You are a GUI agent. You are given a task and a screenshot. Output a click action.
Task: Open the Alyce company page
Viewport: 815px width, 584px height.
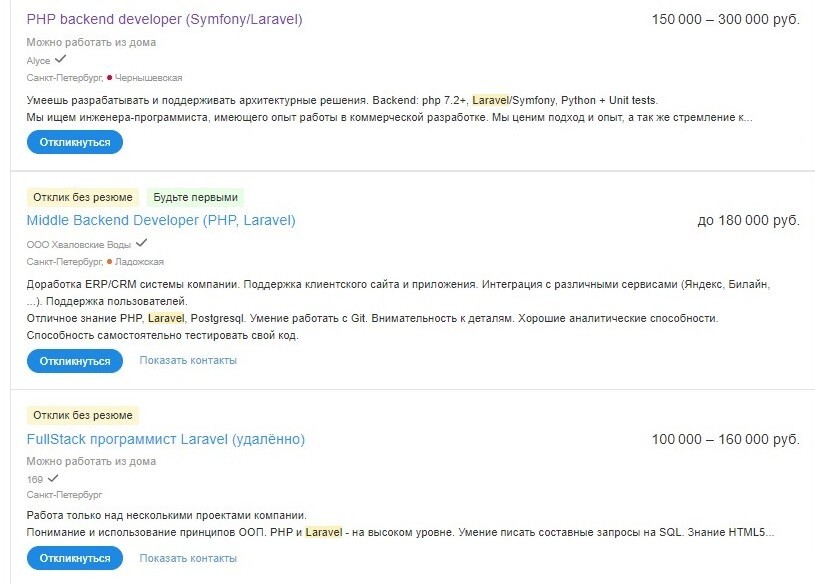pyautogui.click(x=38, y=61)
